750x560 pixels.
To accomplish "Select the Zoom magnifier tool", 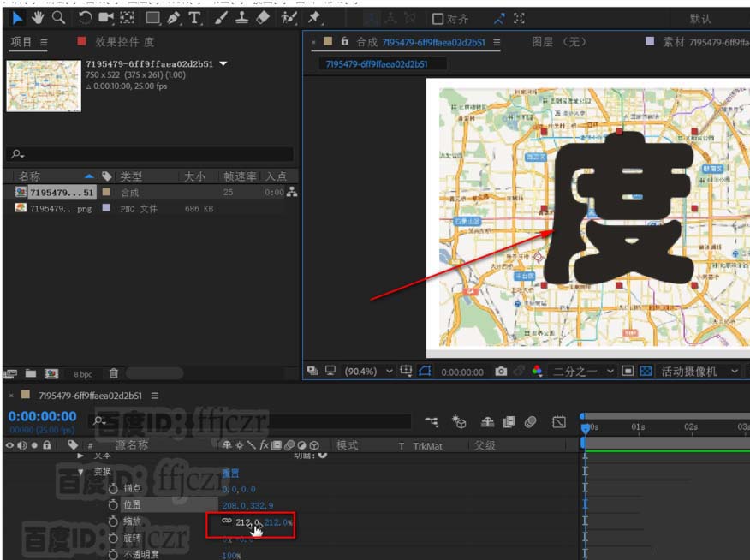I will tap(59, 17).
